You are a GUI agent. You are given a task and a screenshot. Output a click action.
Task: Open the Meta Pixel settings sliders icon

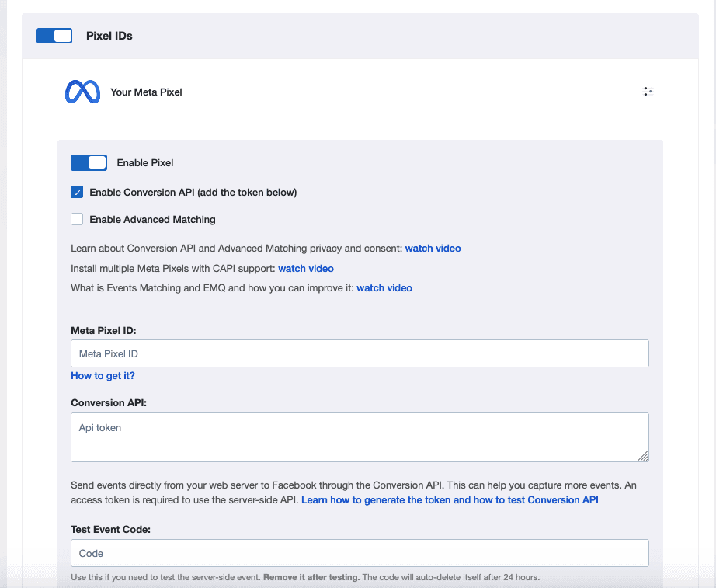pos(648,92)
